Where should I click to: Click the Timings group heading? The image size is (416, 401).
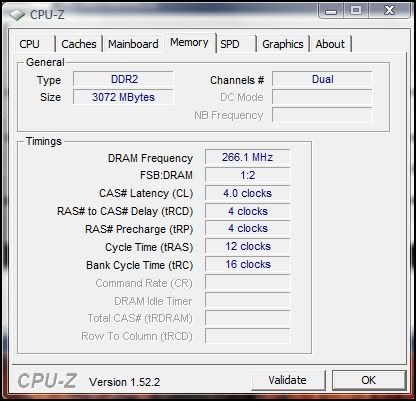(44, 141)
